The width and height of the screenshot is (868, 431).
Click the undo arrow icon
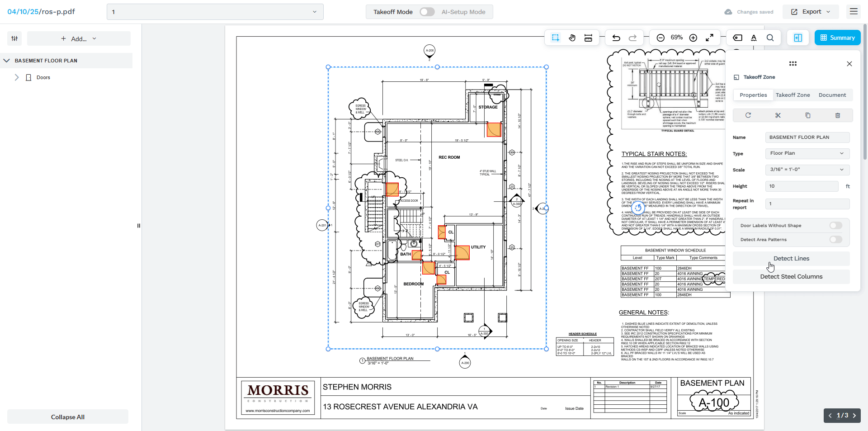click(616, 38)
